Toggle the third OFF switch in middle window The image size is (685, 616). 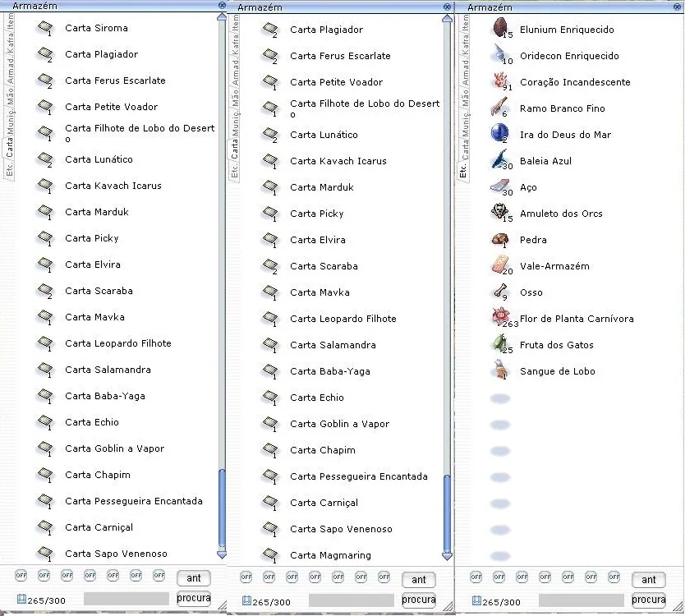tap(292, 577)
